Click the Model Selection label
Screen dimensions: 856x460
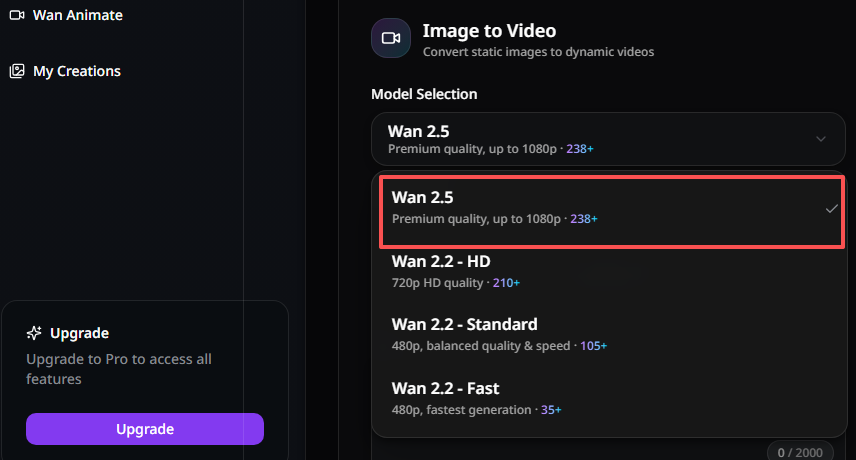(x=424, y=94)
